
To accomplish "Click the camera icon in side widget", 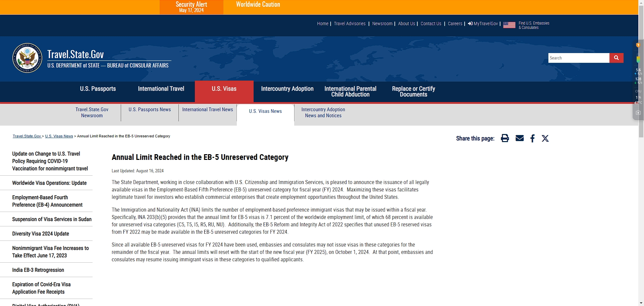I will 638,113.
